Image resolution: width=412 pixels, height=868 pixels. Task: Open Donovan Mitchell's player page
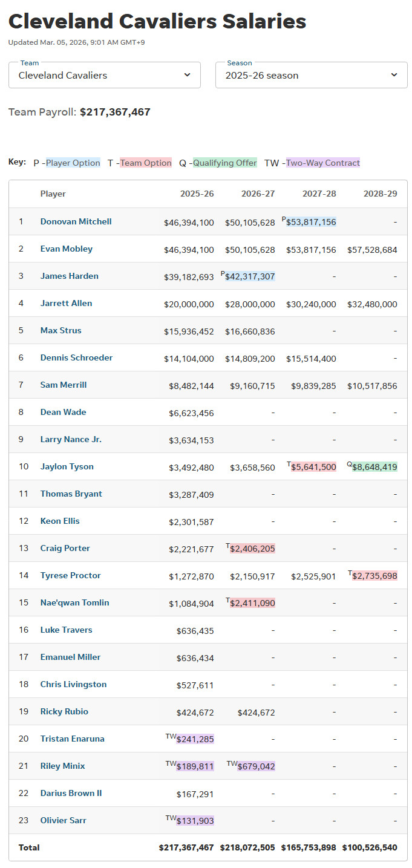pos(76,221)
